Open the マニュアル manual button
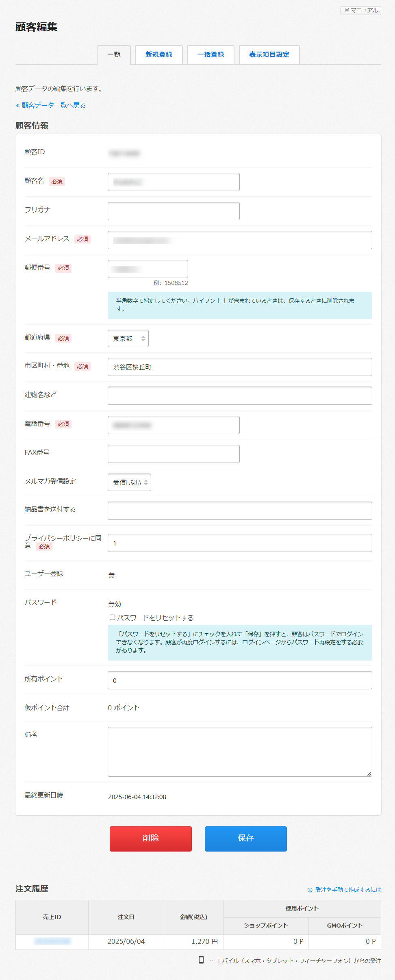Screen dimensions: 395x980 pyautogui.click(x=361, y=10)
